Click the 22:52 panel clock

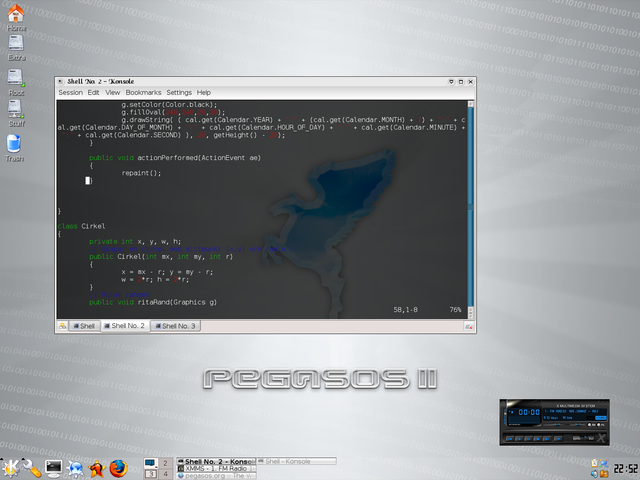pos(625,469)
